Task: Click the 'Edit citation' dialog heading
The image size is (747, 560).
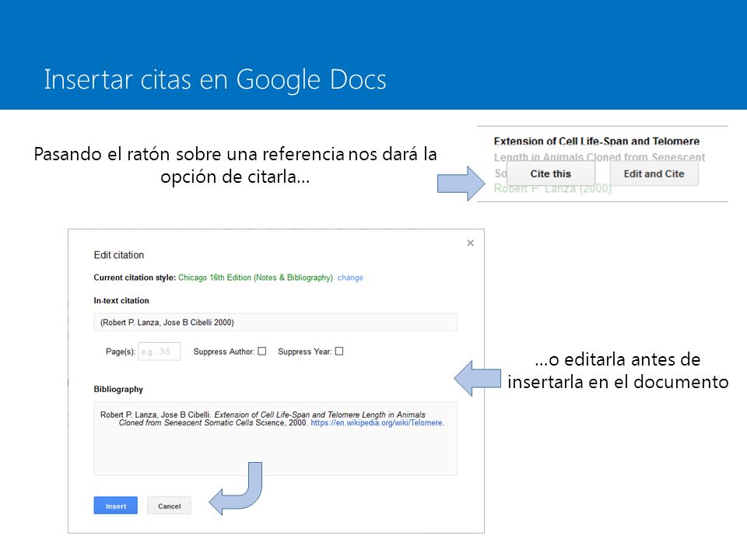Action: tap(118, 255)
